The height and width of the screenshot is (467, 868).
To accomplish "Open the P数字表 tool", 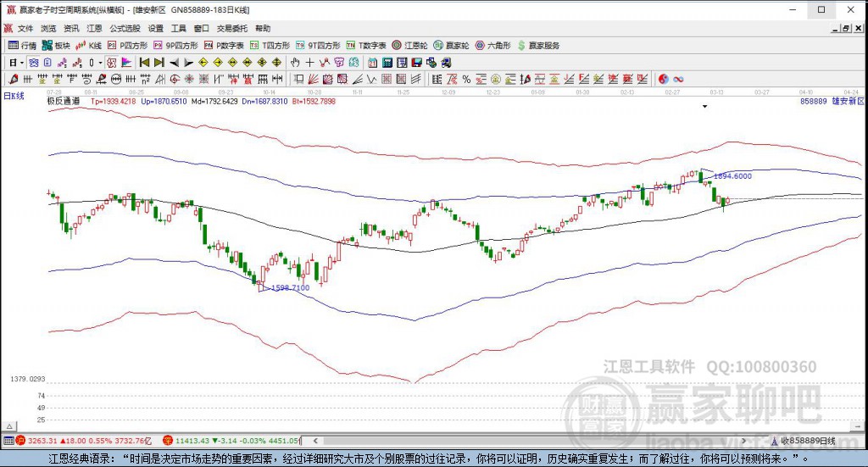I will 224,46.
